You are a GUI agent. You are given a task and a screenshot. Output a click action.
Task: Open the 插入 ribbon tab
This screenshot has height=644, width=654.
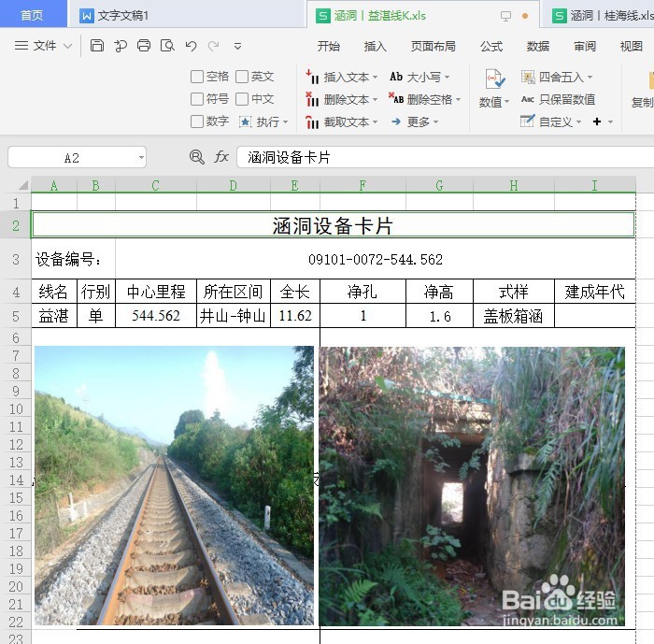coord(375,46)
